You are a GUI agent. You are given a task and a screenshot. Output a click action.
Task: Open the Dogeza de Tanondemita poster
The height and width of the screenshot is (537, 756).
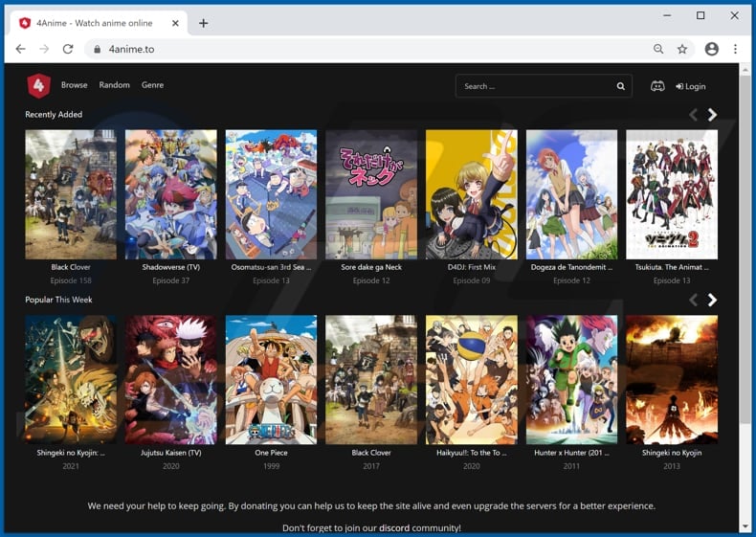pos(571,194)
